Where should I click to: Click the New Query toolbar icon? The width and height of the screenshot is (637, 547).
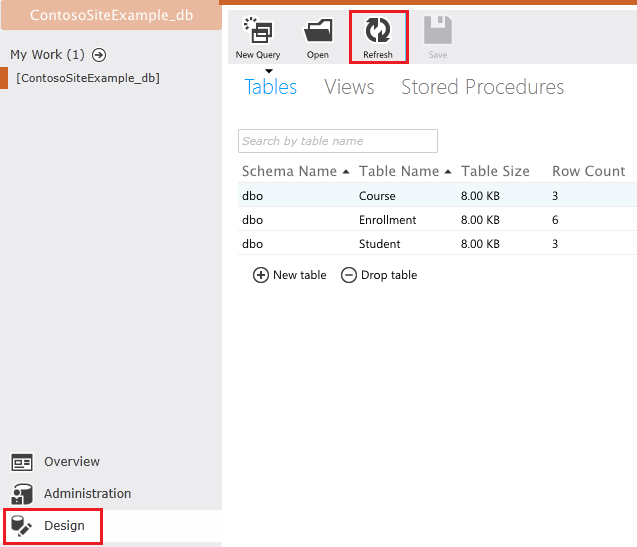pos(257,32)
